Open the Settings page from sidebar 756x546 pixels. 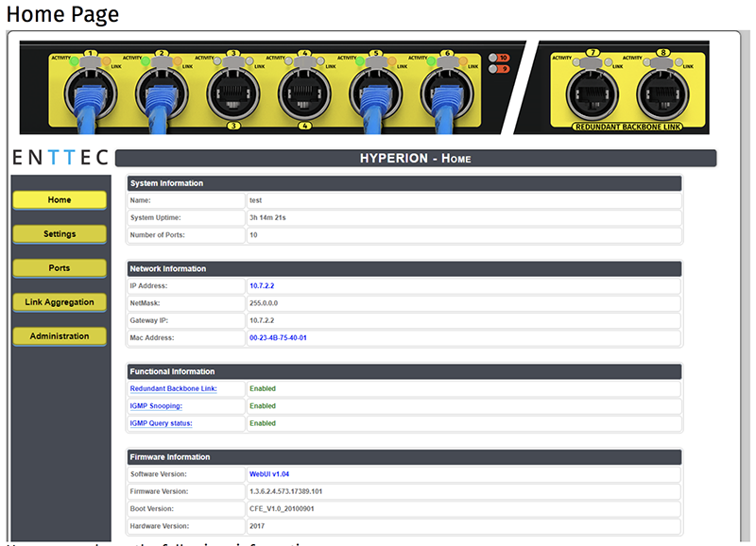click(x=60, y=234)
